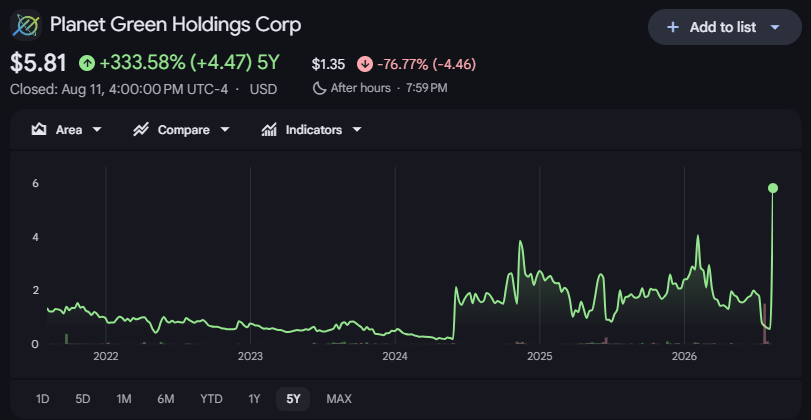Click the green end-point marker on chart
Image resolution: width=811 pixels, height=420 pixels.
coord(773,188)
